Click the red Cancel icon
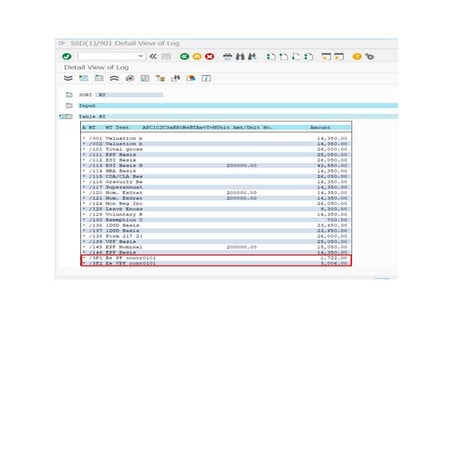The image size is (453, 453). coord(209,57)
